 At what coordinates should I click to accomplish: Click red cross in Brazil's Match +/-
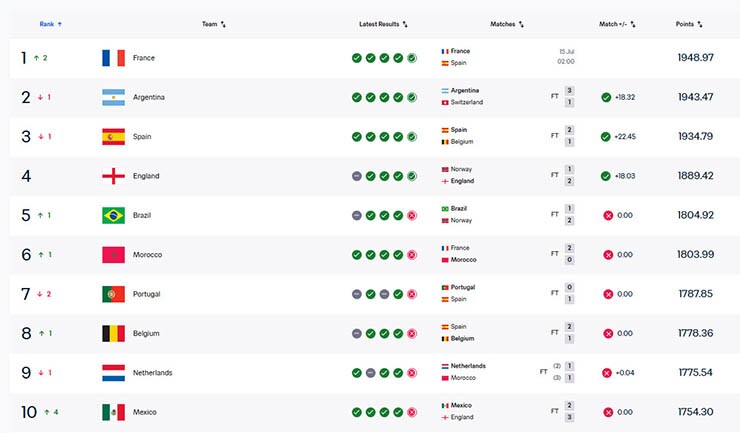pos(608,215)
